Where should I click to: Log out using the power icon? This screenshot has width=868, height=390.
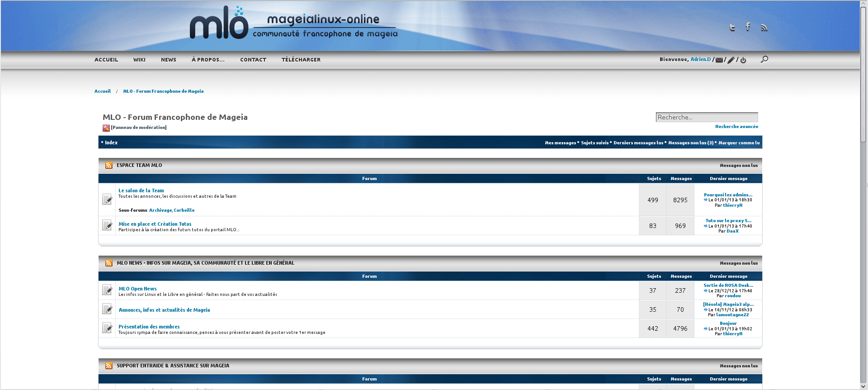[743, 60]
